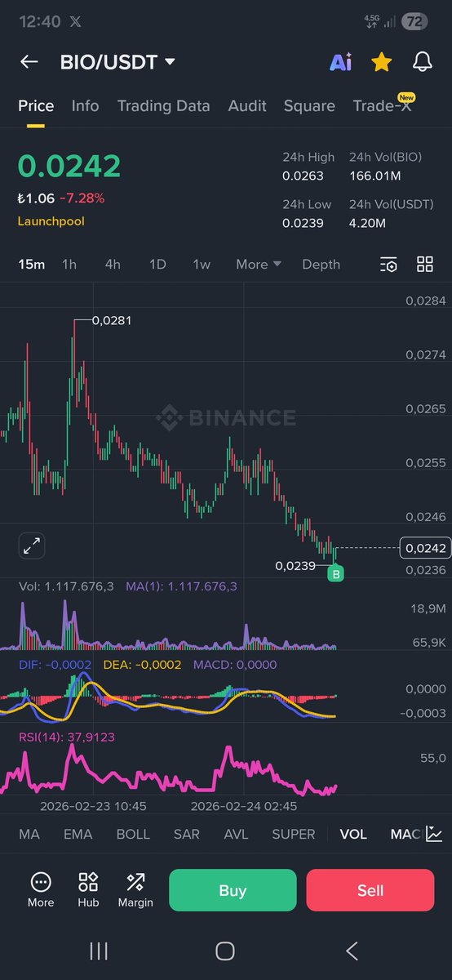Enable the EMA indicator
This screenshot has width=452, height=980.
point(78,834)
